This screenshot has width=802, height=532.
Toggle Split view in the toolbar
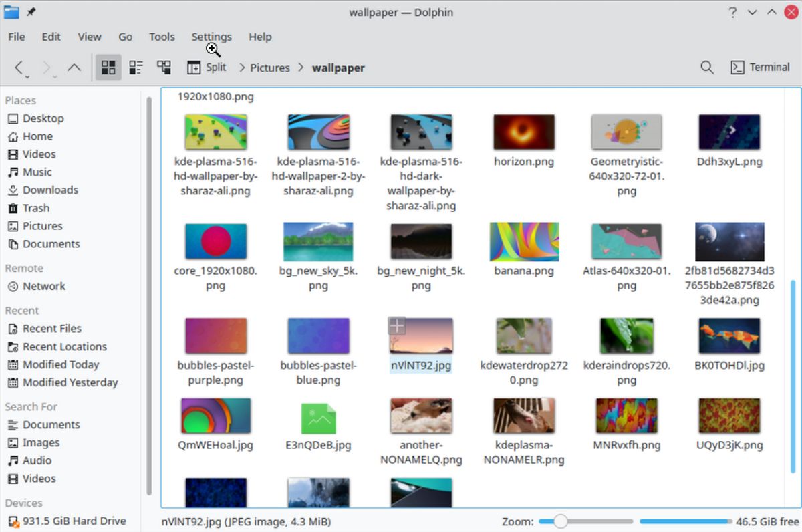pos(206,67)
